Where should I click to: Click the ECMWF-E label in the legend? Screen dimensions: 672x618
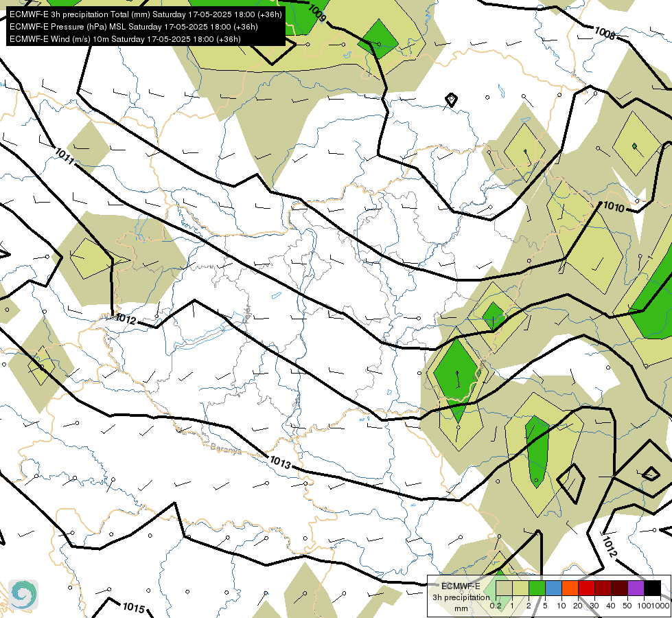pyautogui.click(x=461, y=586)
